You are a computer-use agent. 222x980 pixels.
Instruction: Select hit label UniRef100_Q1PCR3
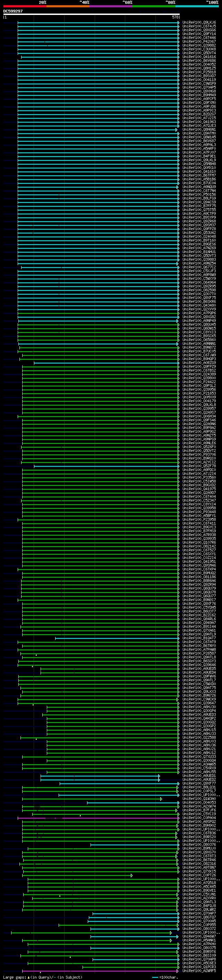tap(199, 967)
